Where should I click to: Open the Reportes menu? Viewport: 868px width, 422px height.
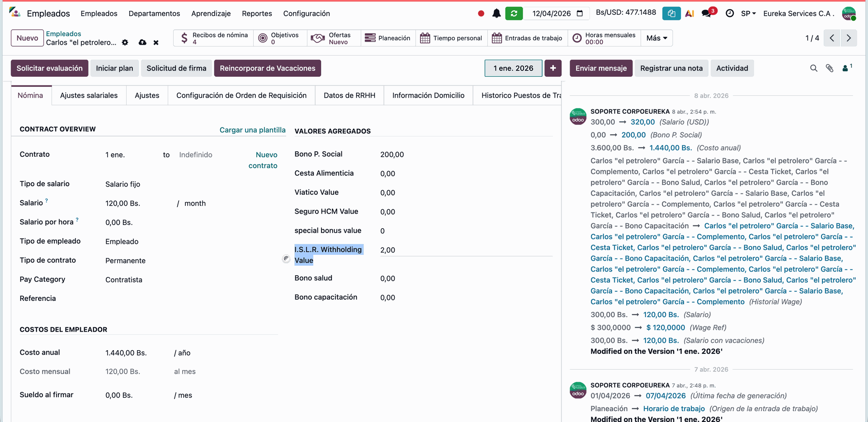(x=257, y=14)
